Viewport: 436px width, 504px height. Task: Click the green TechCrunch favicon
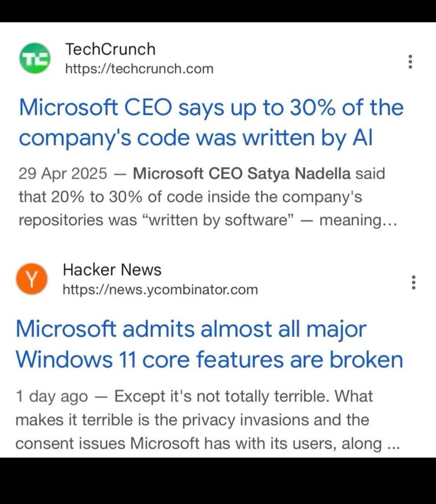35,58
